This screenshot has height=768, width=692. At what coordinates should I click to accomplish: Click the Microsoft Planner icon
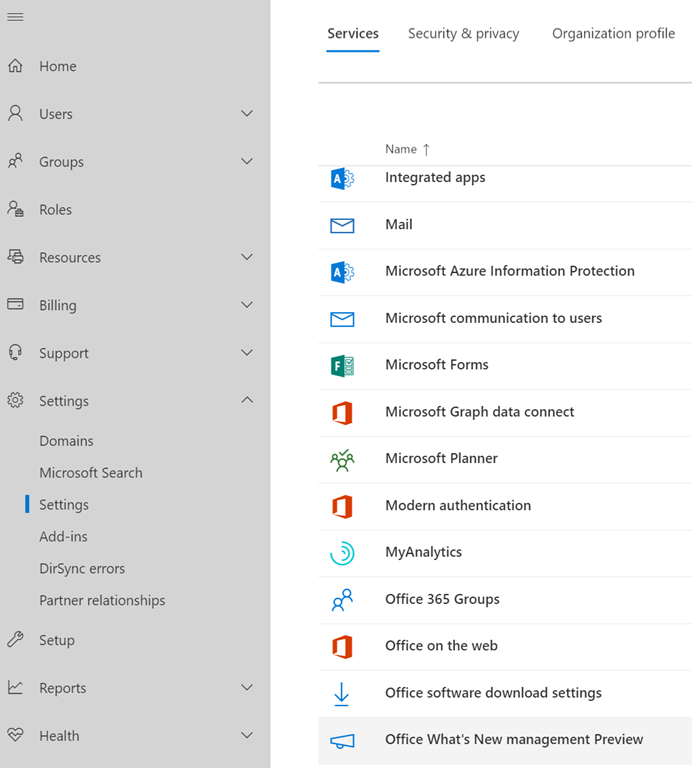(342, 459)
